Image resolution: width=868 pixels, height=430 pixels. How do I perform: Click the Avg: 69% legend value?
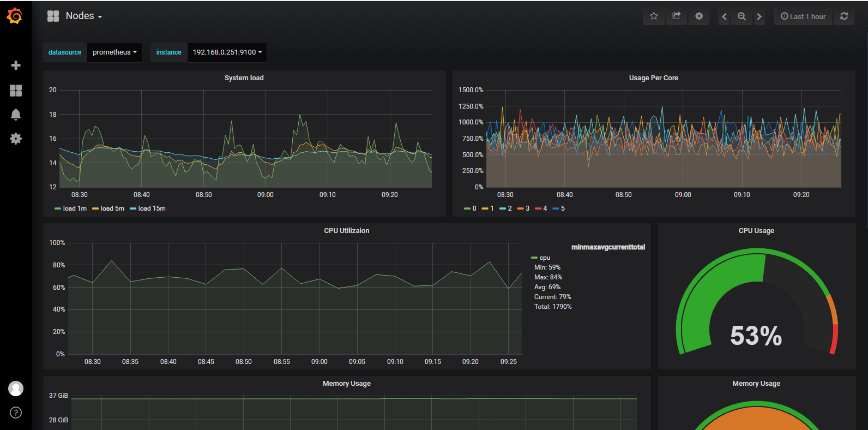coord(547,287)
